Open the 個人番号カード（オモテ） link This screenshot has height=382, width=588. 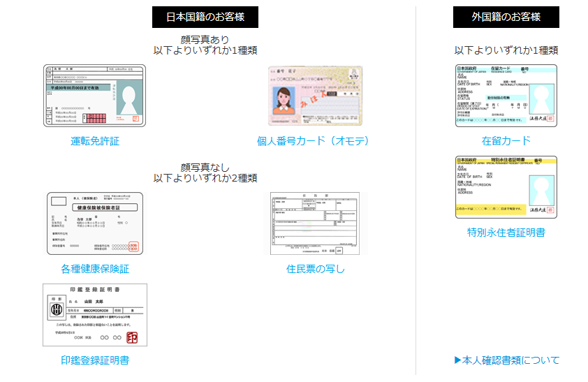click(x=313, y=141)
